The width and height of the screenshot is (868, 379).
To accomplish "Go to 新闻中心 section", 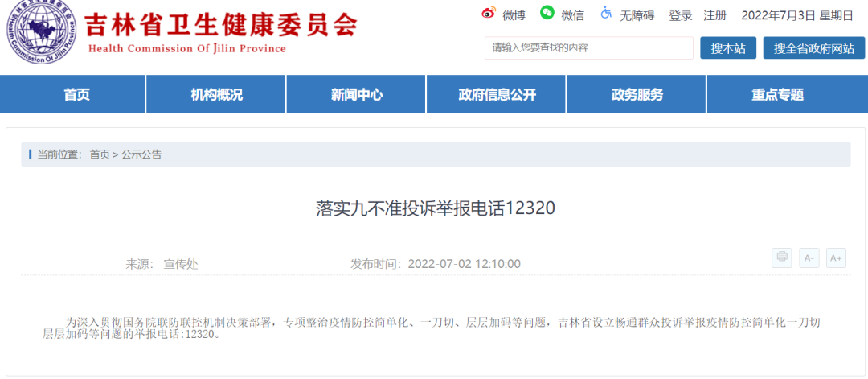I will [x=356, y=94].
